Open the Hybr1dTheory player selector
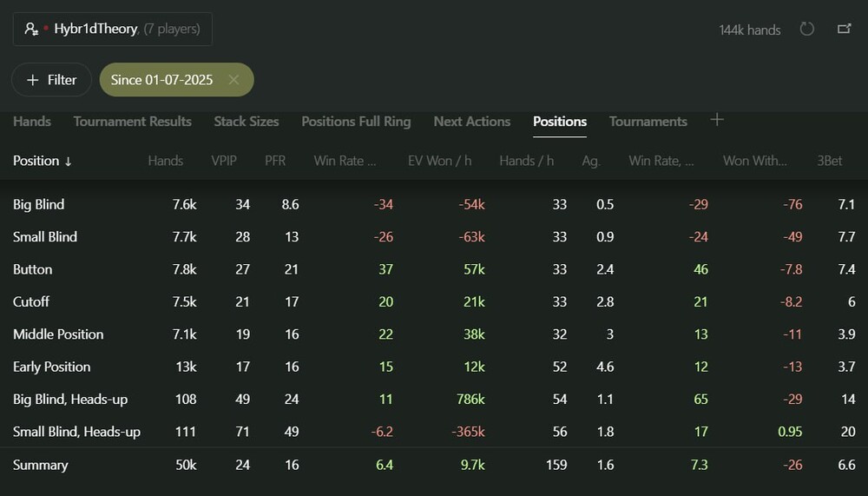The height and width of the screenshot is (496, 868). [113, 30]
